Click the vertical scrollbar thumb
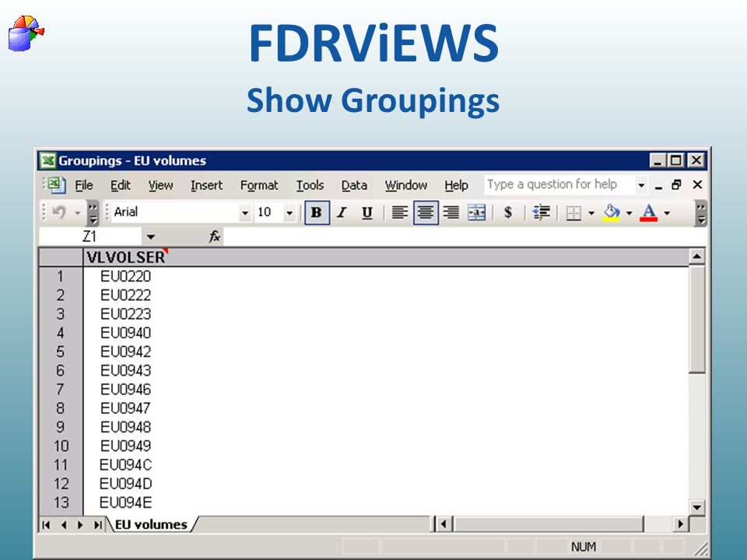Screen dimensions: 747x560 click(x=696, y=319)
